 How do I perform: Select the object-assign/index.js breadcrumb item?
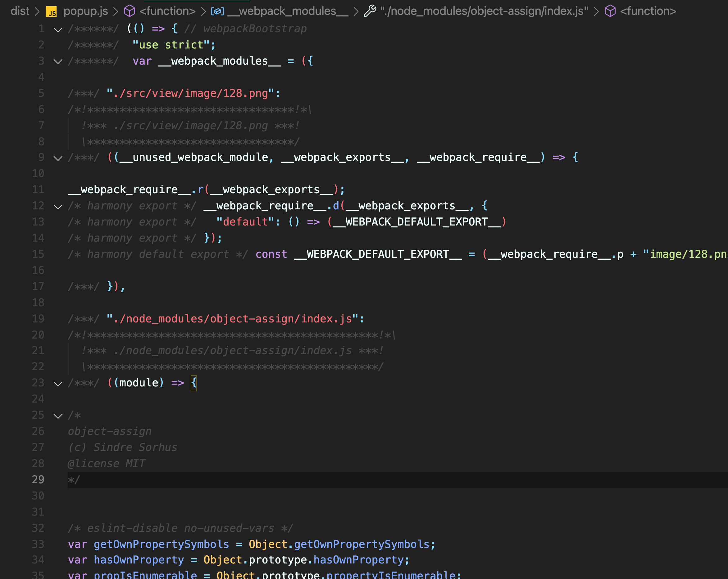click(x=484, y=11)
